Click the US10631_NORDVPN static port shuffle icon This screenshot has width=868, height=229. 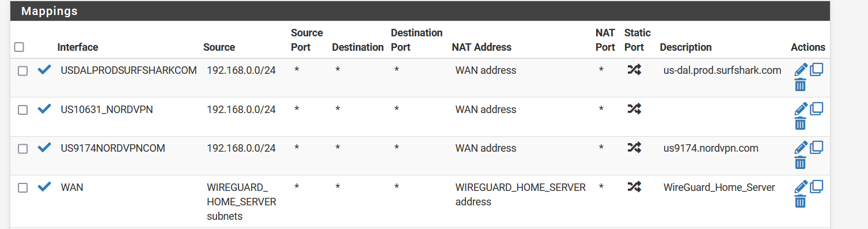634,108
